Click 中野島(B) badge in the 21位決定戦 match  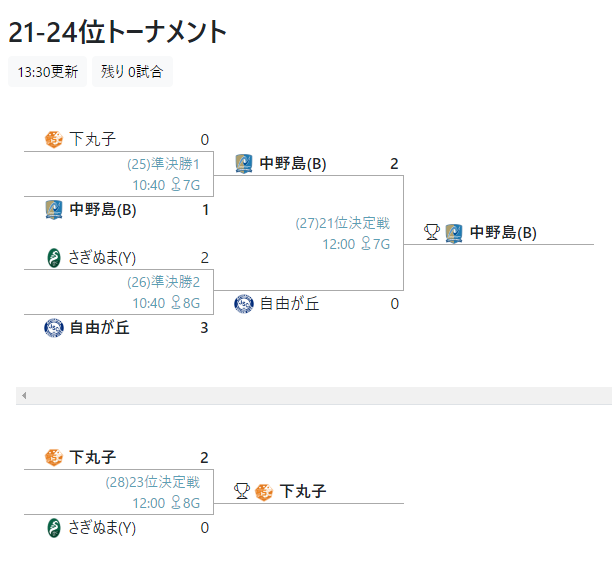[244, 164]
